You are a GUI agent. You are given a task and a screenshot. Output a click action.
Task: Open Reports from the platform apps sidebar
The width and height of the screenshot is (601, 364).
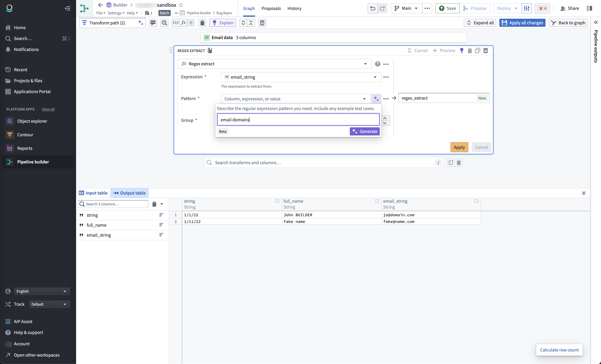(25, 148)
